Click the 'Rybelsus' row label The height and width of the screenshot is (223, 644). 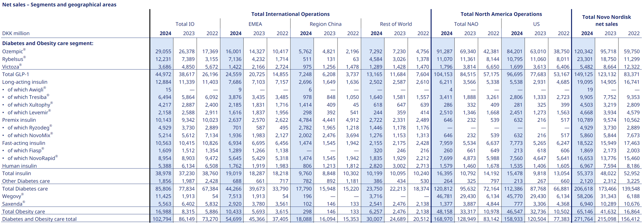click(14, 59)
